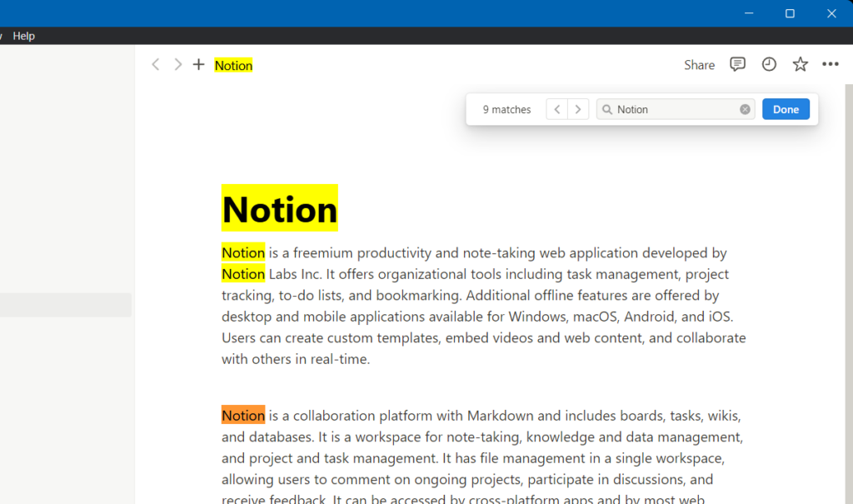Click the Share button
This screenshot has width=853, height=504.
tap(699, 64)
